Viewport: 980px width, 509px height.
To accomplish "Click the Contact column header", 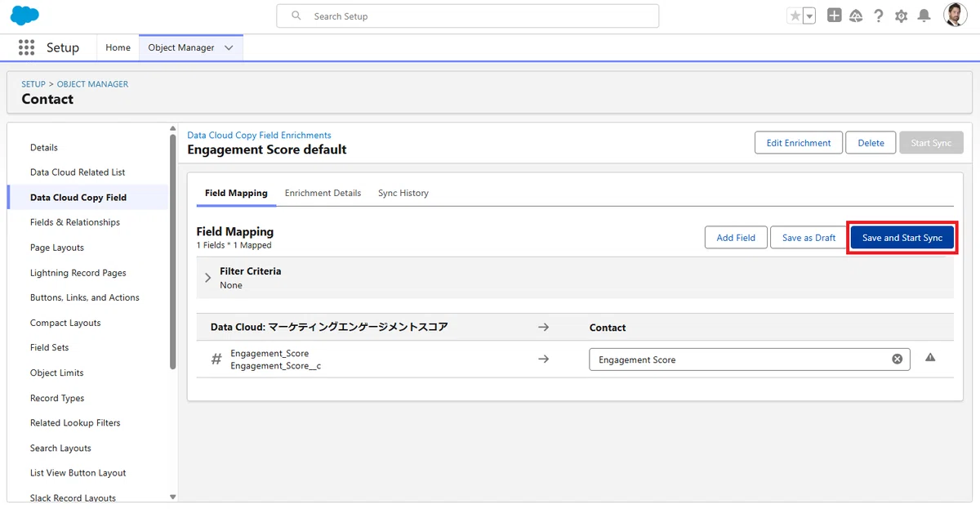I will pyautogui.click(x=608, y=328).
